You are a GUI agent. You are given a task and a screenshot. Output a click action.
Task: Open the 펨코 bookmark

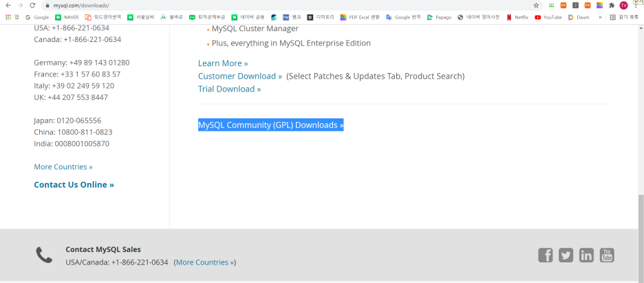pos(292,17)
